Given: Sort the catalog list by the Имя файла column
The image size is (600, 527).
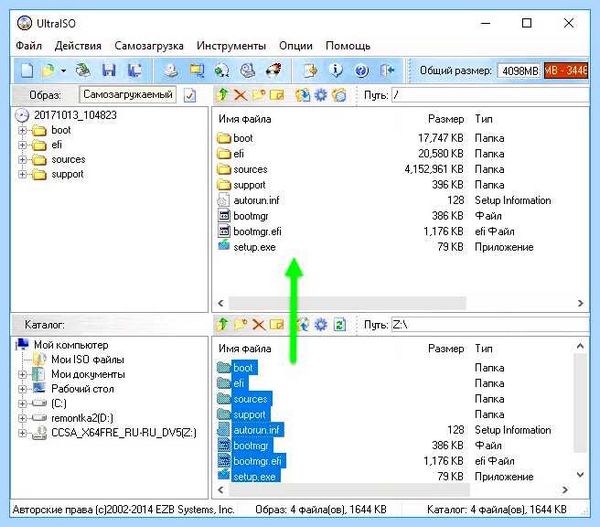Looking at the screenshot, I should pyautogui.click(x=245, y=349).
